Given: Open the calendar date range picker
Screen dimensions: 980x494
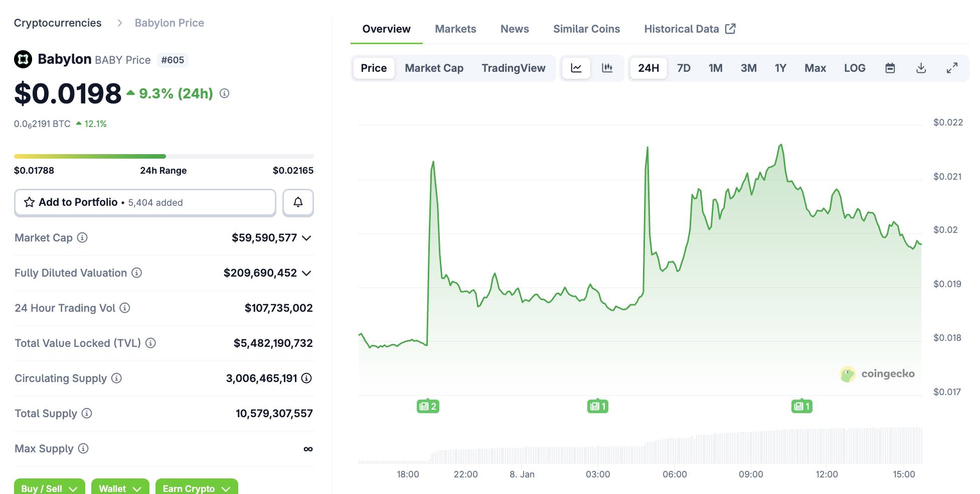Looking at the screenshot, I should pos(890,68).
